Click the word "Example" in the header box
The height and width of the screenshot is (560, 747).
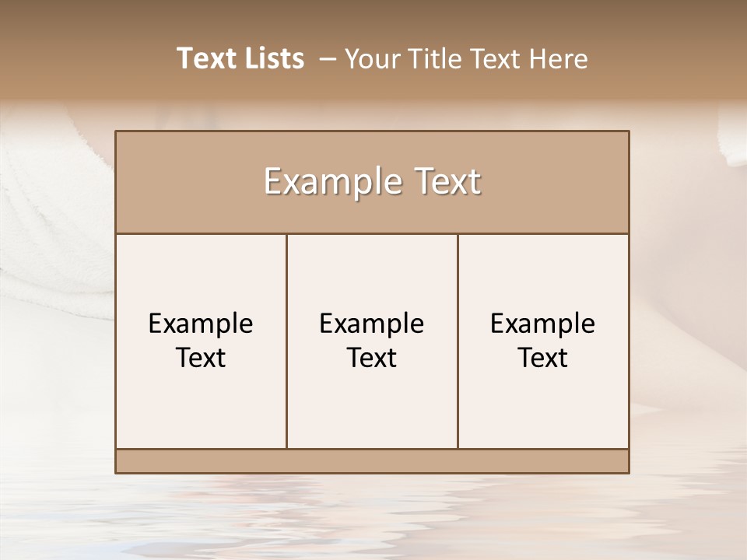point(333,181)
